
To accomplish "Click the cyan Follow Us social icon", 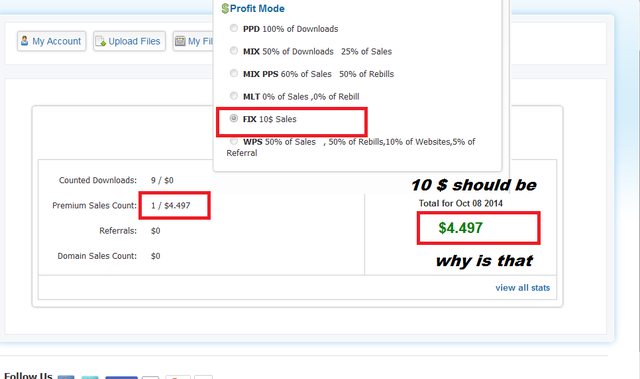I will [x=90, y=377].
